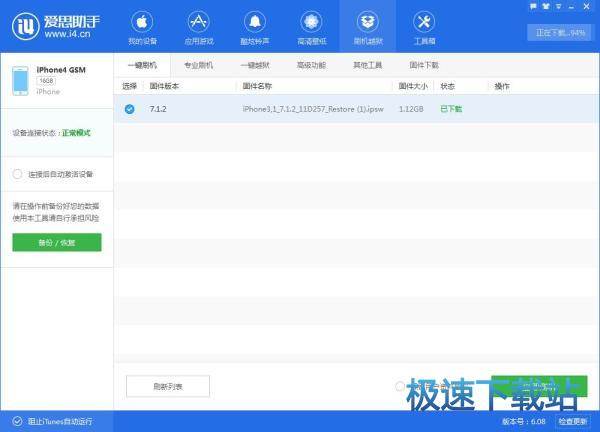This screenshot has width=600, height=432.
Task: Close the 爱思助手 window
Action: pyautogui.click(x=586, y=7)
